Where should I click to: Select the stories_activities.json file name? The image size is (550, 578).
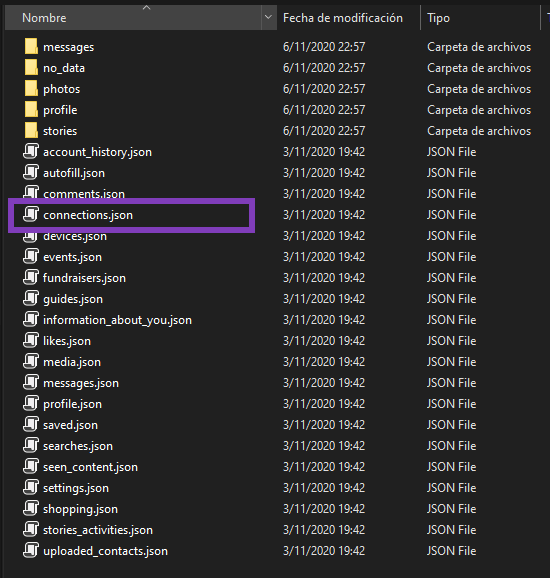pyautogui.click(x=98, y=530)
